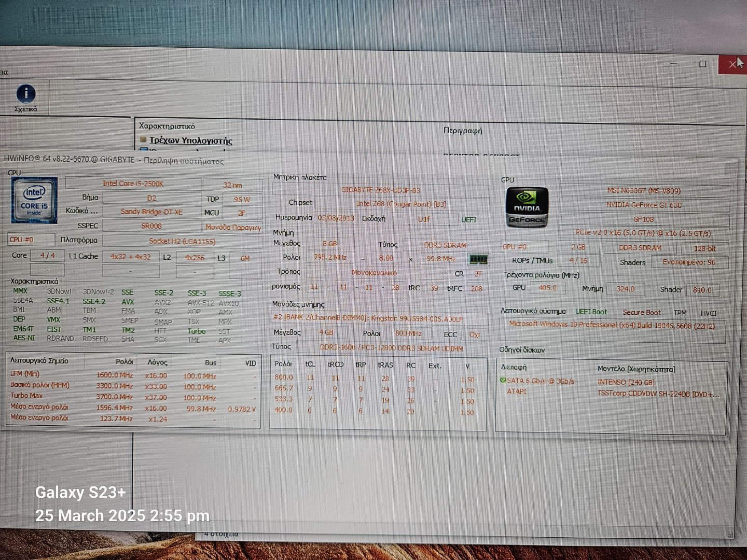Image resolution: width=747 pixels, height=560 pixels.
Task: Click the MSI N630GT (MS-V809) GPU field
Action: tap(644, 190)
